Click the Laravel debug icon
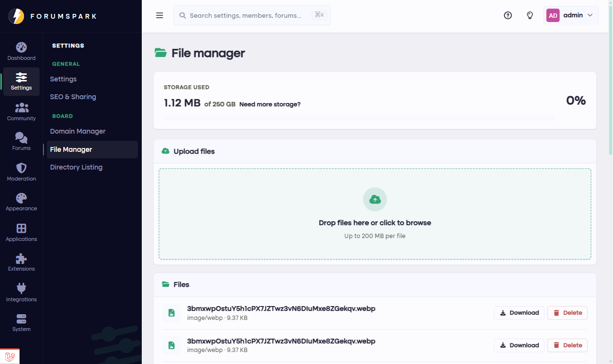Viewport: 613px width, 364px height. click(x=10, y=356)
